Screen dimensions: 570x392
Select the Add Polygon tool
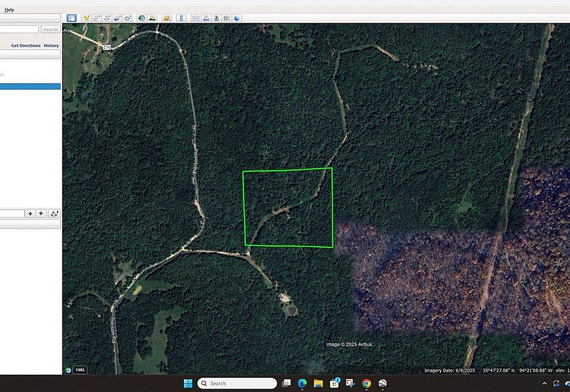[96, 18]
